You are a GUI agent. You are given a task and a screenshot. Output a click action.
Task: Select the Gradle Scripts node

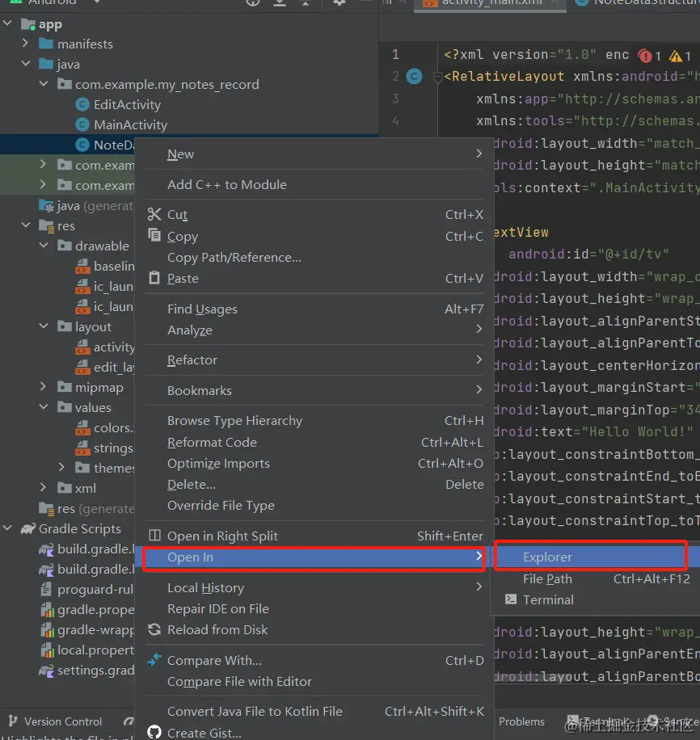80,528
